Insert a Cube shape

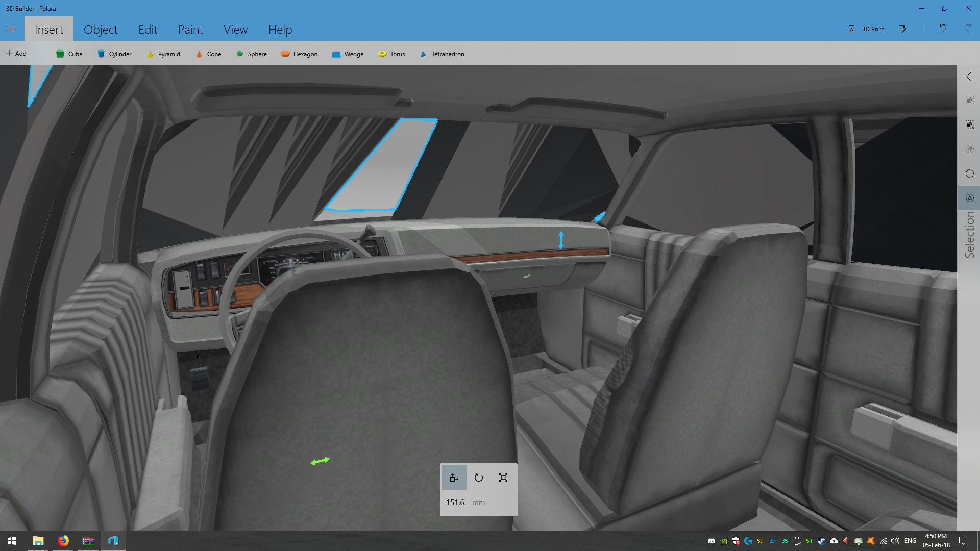[x=69, y=54]
